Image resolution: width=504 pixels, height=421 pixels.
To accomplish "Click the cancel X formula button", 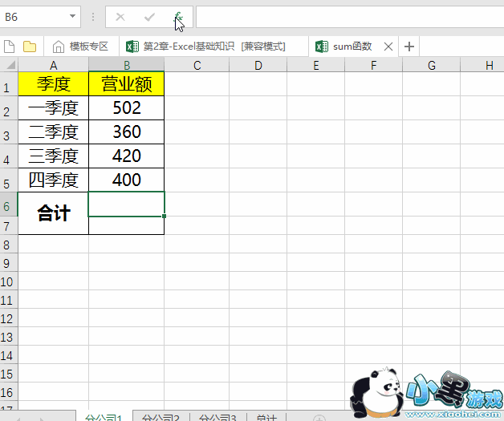I will 120,17.
